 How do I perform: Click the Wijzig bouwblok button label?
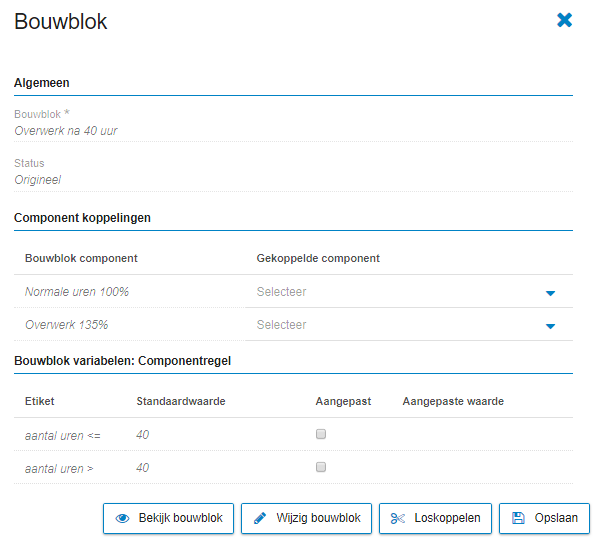[318, 518]
